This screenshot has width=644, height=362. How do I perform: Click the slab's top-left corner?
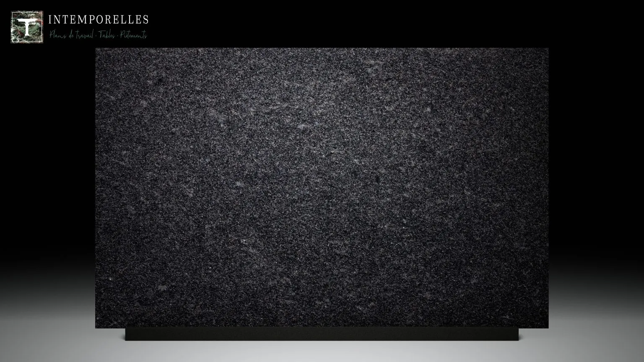point(96,49)
